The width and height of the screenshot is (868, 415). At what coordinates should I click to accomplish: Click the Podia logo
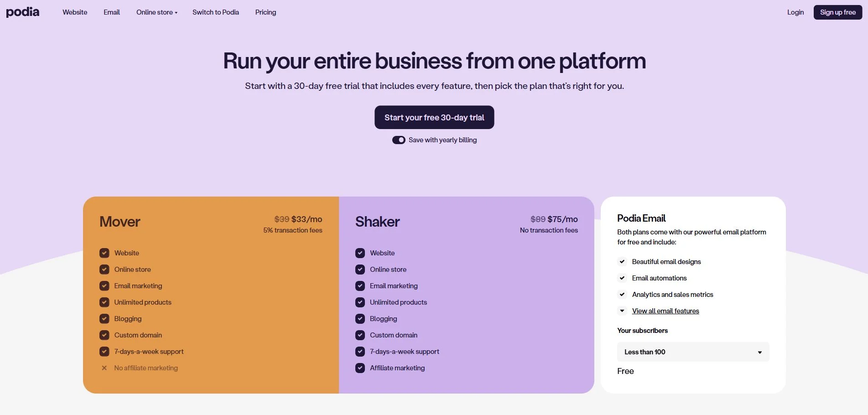[23, 12]
